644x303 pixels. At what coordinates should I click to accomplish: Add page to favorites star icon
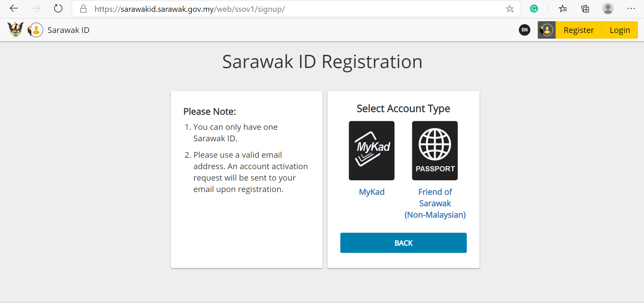point(510,9)
